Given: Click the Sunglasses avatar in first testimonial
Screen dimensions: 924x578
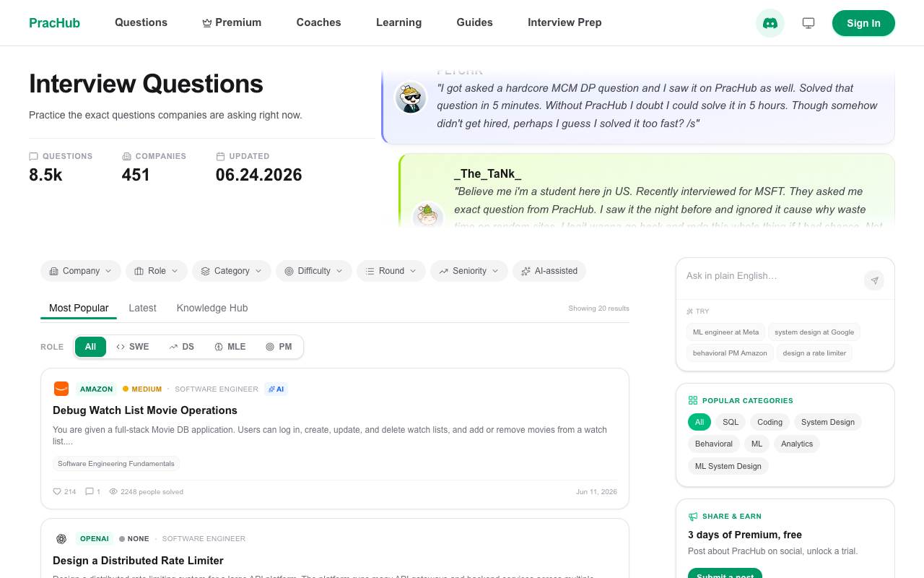Looking at the screenshot, I should pyautogui.click(x=411, y=98).
